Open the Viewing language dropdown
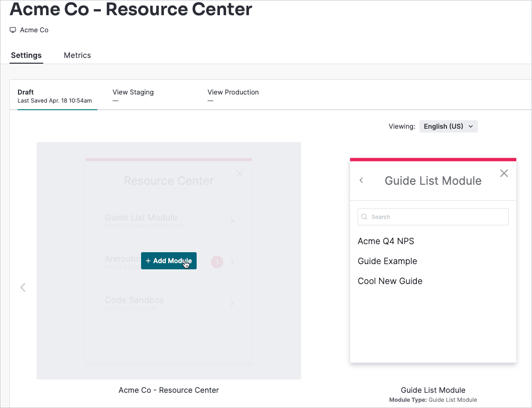This screenshot has width=532, height=408. 448,126
